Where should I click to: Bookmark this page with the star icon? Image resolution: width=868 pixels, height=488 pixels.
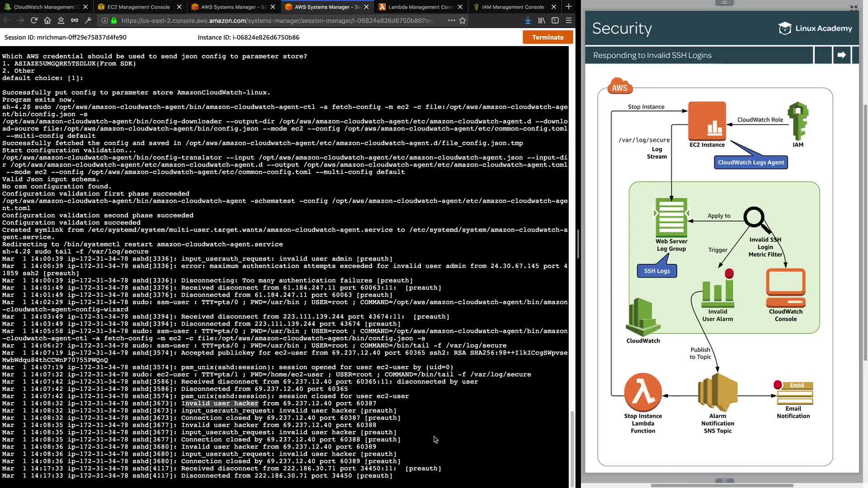click(x=462, y=20)
